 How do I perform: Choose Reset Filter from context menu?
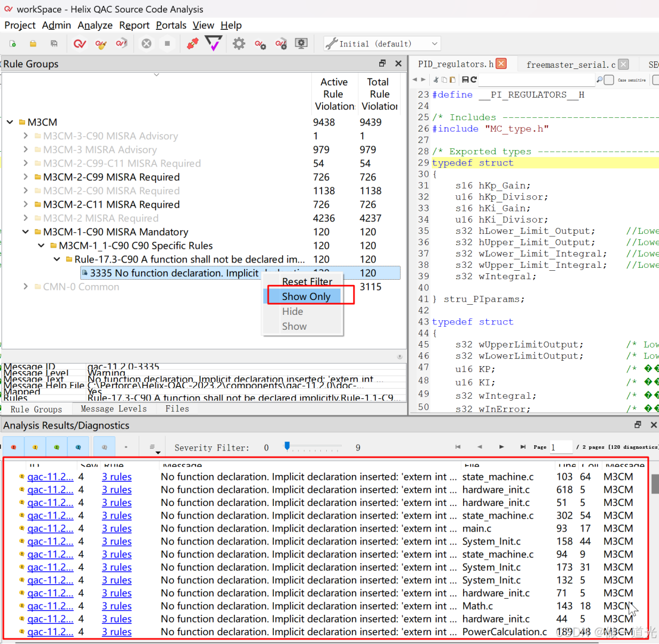(x=307, y=282)
